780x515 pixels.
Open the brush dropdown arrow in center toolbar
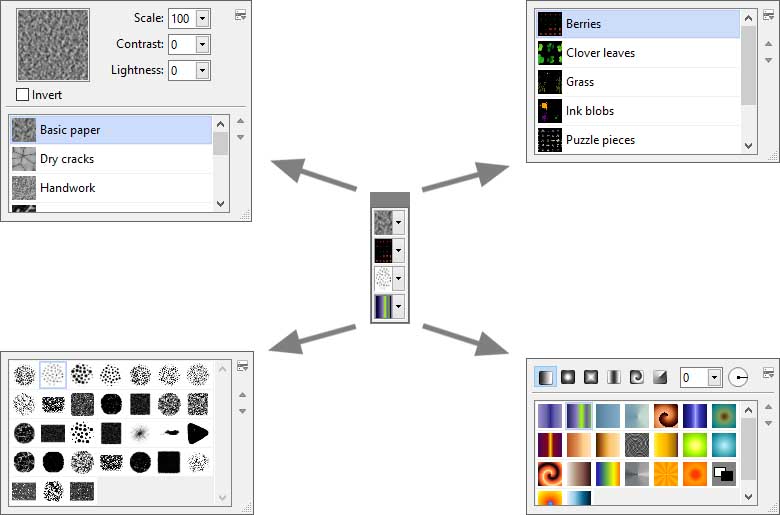[x=398, y=278]
